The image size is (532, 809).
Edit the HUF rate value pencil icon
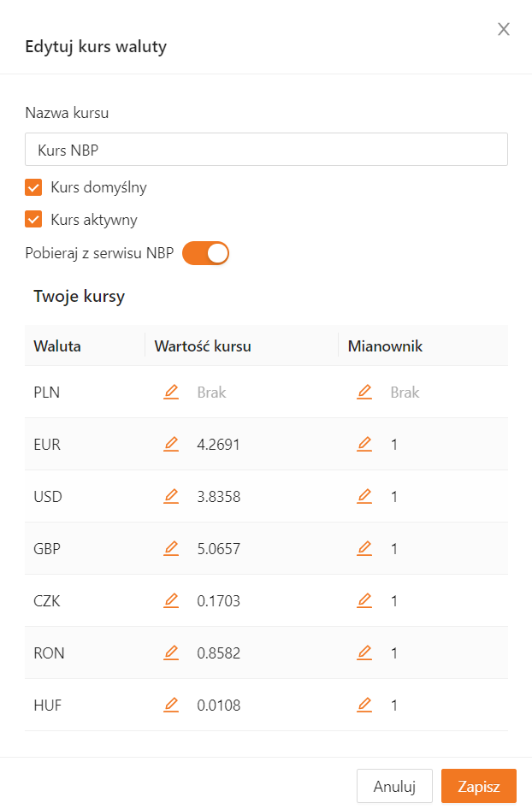point(171,705)
